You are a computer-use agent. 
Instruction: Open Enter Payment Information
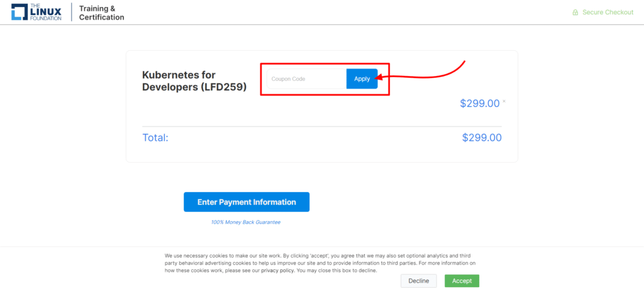[x=247, y=202]
